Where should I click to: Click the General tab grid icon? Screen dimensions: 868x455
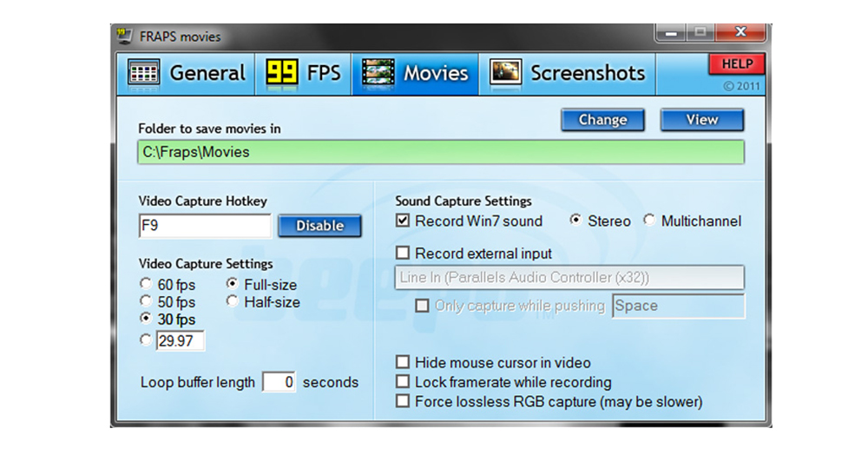click(x=144, y=73)
